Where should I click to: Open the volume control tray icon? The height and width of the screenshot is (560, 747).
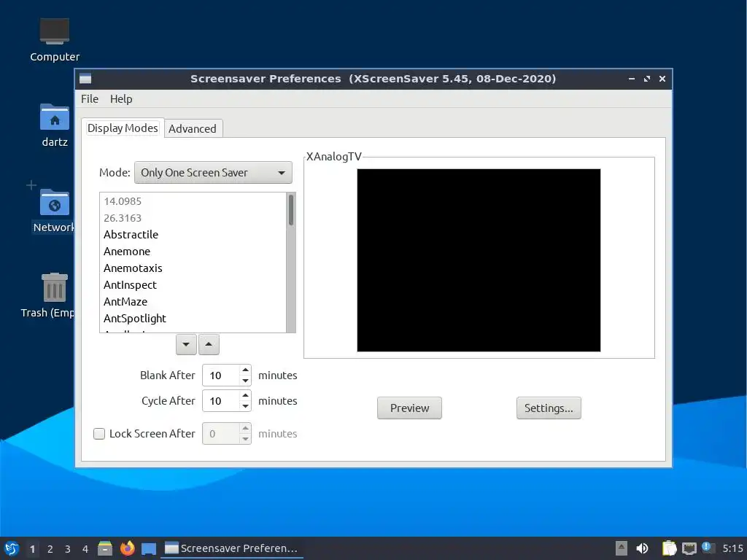coord(642,548)
